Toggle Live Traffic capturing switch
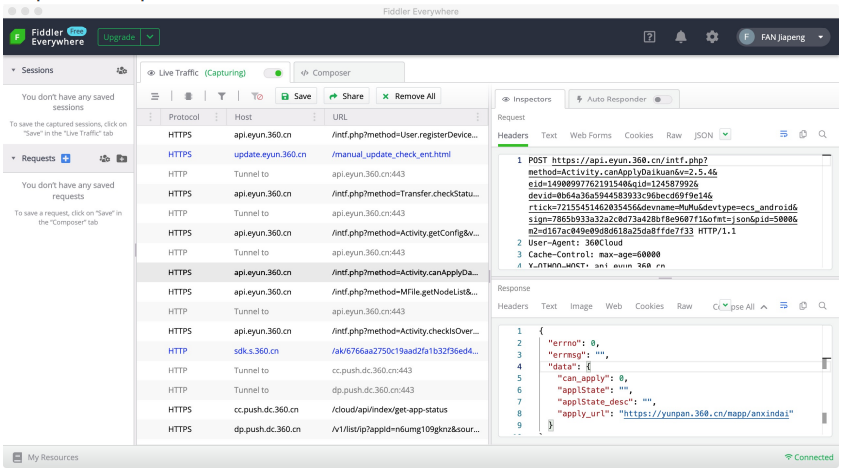841x472 pixels. (x=271, y=73)
